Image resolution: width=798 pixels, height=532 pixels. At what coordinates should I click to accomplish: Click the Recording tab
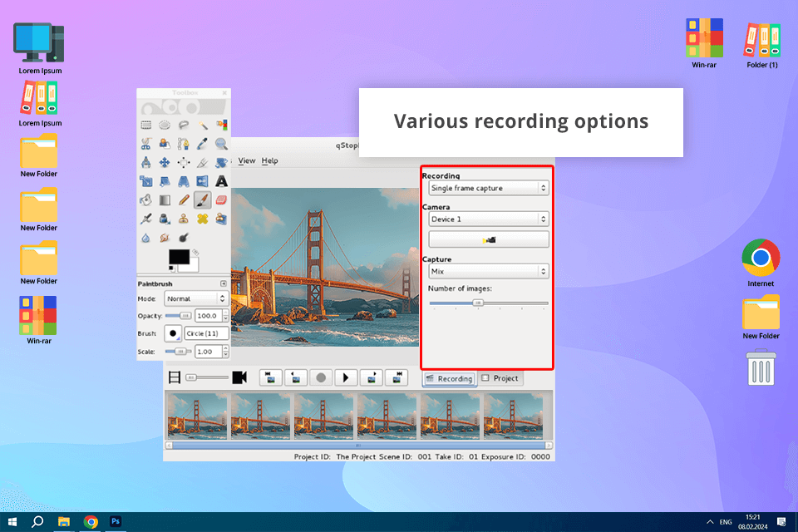[449, 378]
